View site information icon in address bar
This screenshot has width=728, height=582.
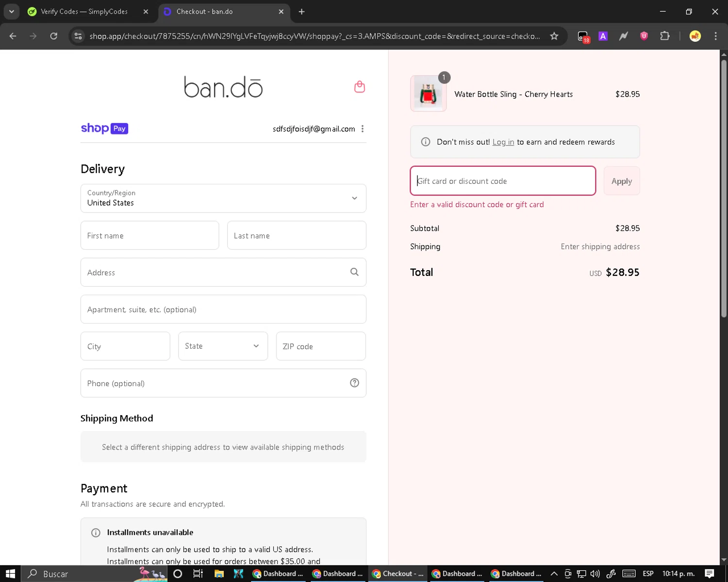78,36
